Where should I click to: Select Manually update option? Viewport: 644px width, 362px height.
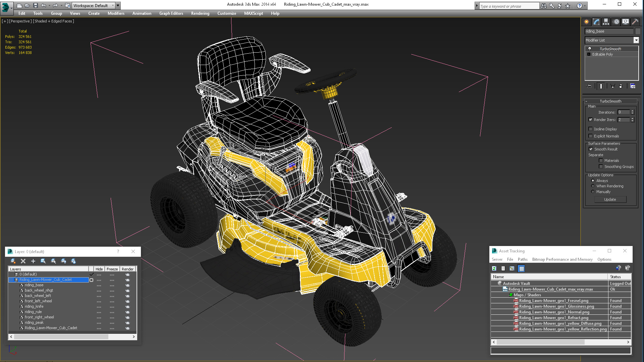[x=593, y=192]
